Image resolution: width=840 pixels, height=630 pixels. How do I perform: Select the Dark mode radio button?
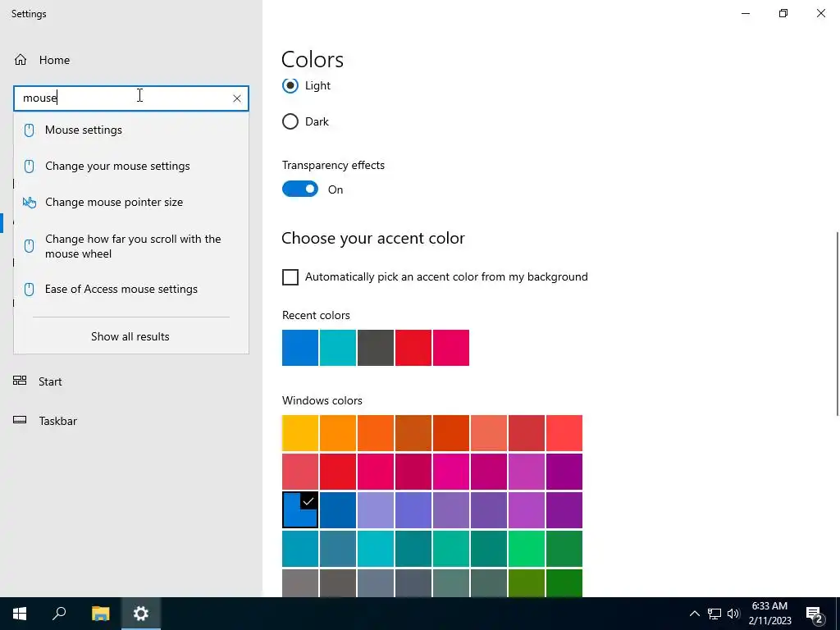290,121
